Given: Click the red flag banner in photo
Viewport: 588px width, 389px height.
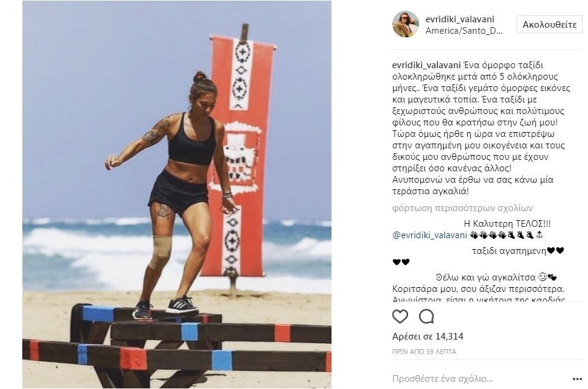Looking at the screenshot, I should 238,157.
